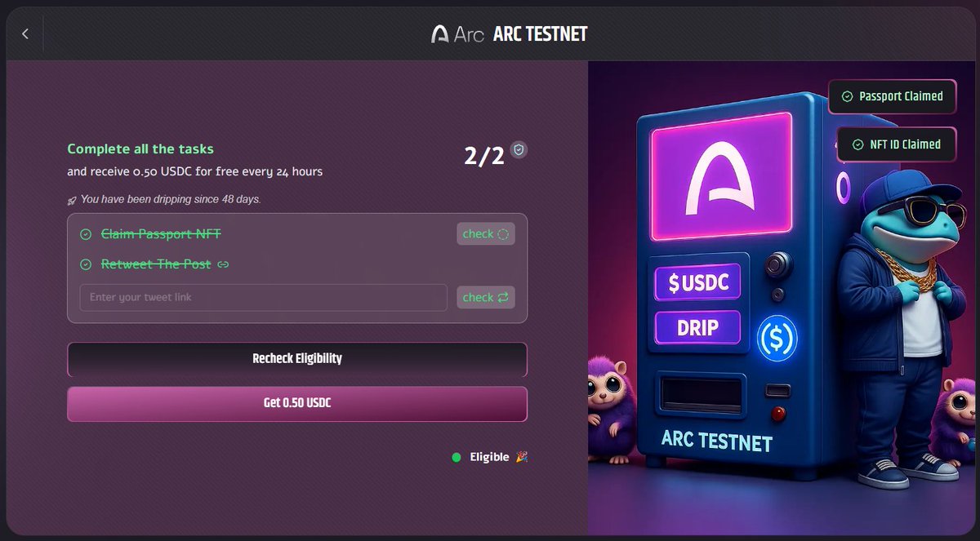Click the party popper icon after Eligible
Screen dimensions: 980x541
pos(522,458)
